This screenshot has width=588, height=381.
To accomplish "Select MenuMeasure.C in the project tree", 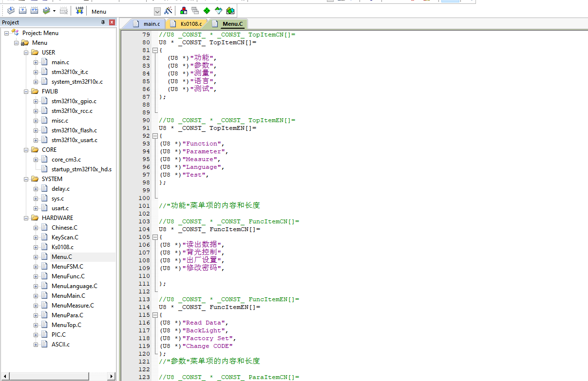I will [x=73, y=306].
